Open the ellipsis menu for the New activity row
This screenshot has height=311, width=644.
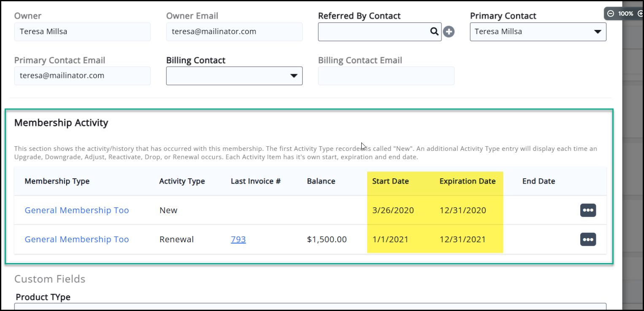pyautogui.click(x=588, y=210)
